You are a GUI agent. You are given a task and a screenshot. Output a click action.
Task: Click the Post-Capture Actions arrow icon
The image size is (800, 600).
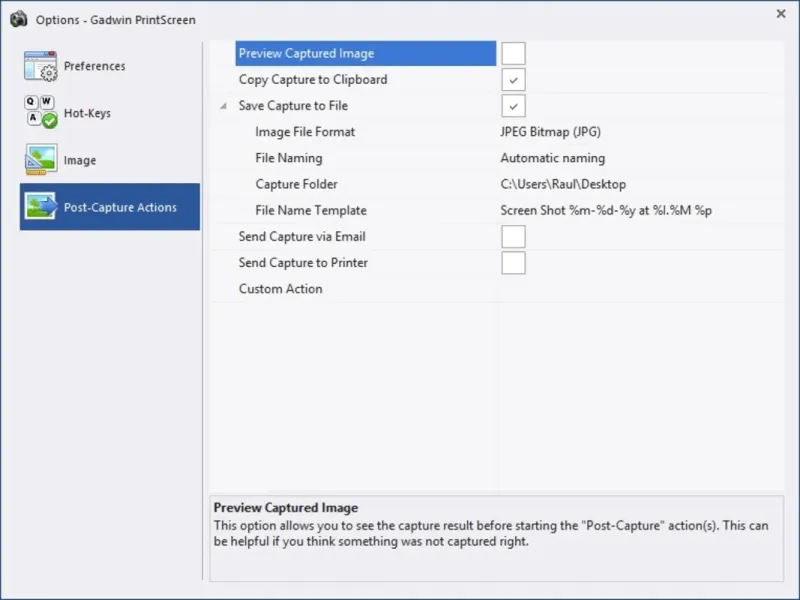(x=41, y=207)
